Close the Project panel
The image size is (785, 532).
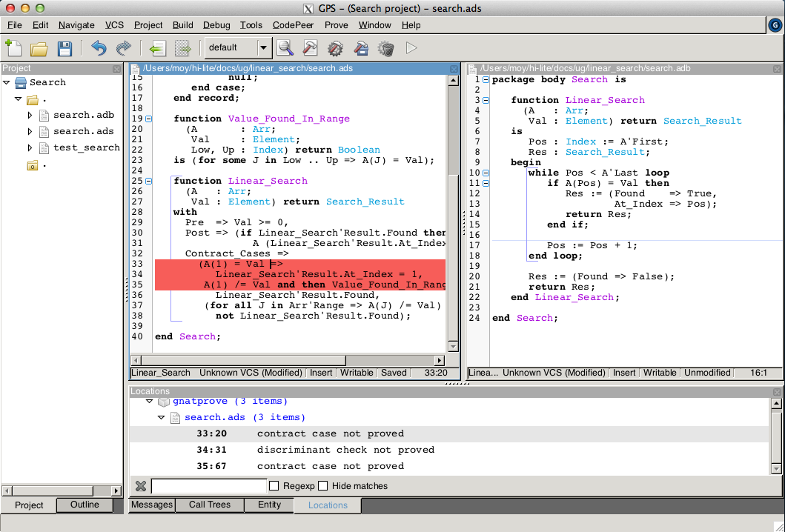(x=116, y=69)
